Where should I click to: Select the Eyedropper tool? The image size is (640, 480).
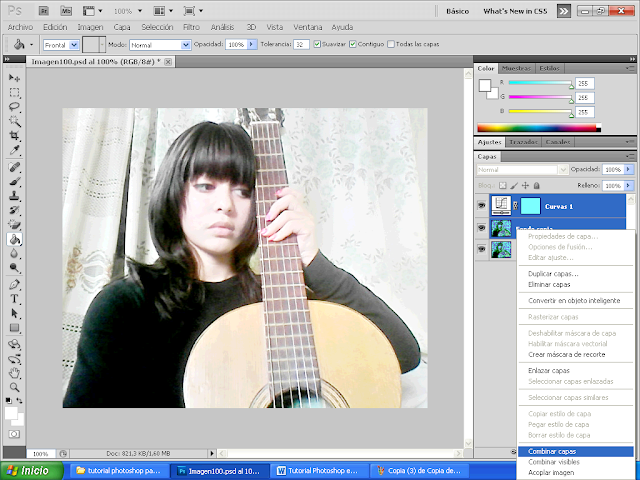coord(14,150)
